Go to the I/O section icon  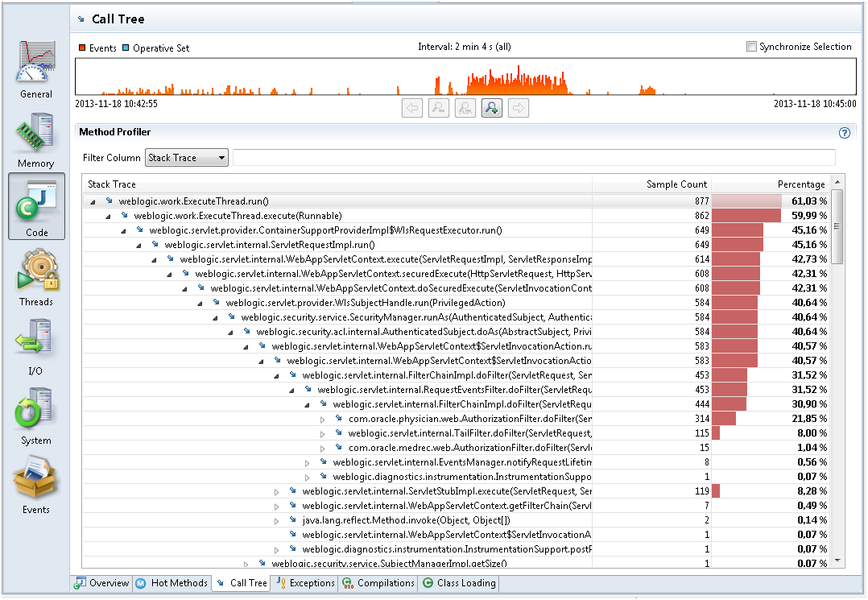[x=36, y=347]
